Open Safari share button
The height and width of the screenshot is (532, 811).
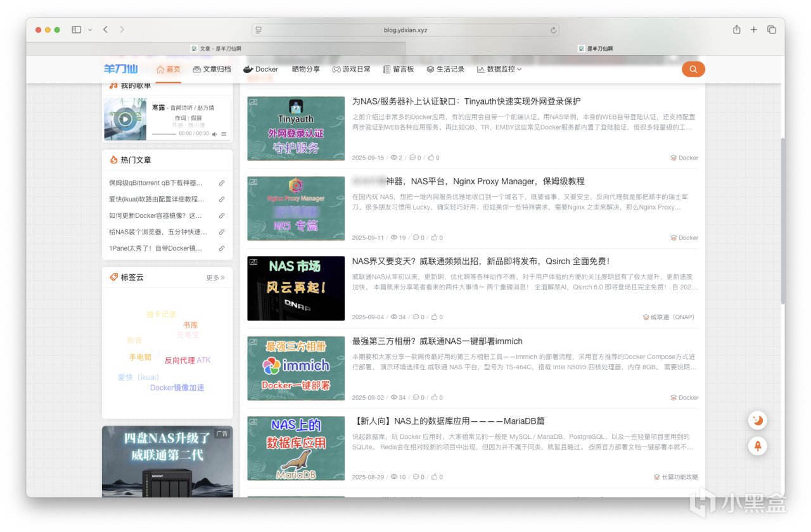point(736,30)
